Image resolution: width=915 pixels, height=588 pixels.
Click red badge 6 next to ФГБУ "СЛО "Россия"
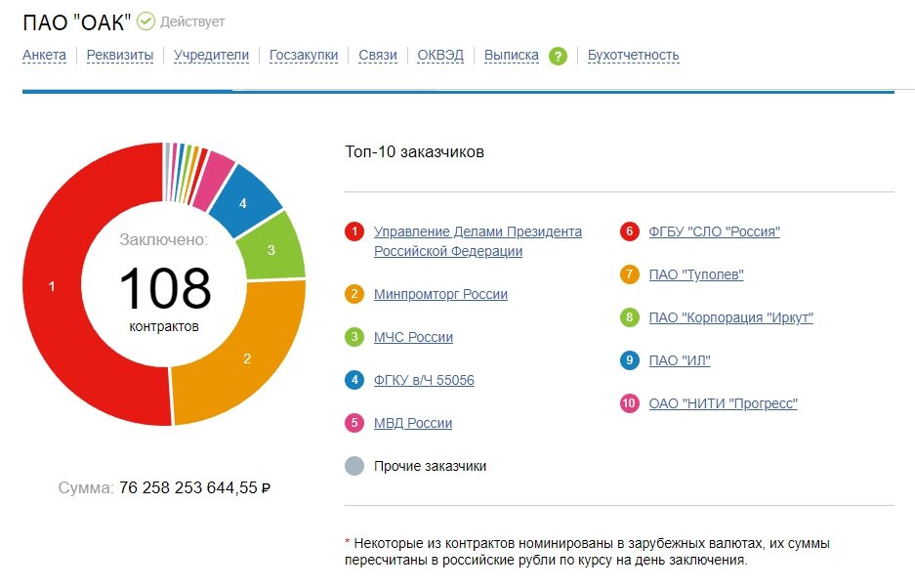point(630,231)
